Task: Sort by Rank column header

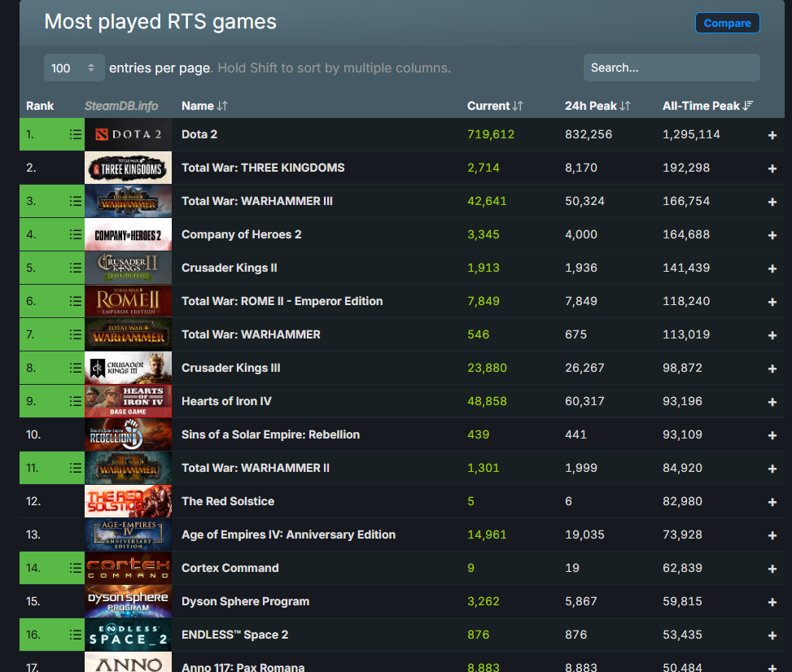Action: click(40, 106)
